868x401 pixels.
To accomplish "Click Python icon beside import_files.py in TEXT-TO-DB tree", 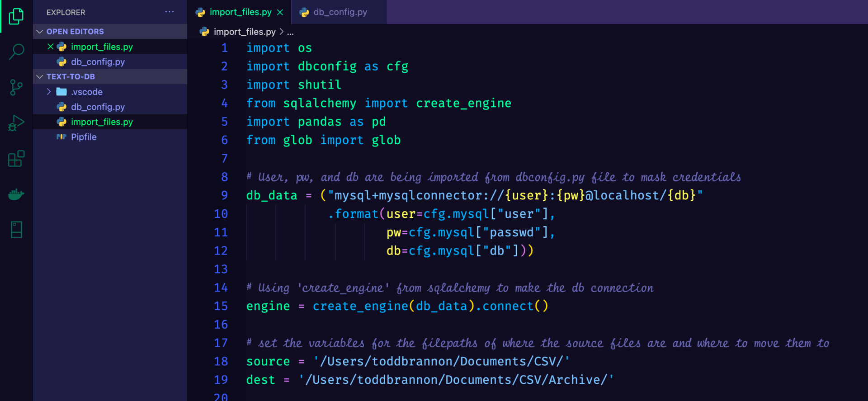I will coord(61,122).
